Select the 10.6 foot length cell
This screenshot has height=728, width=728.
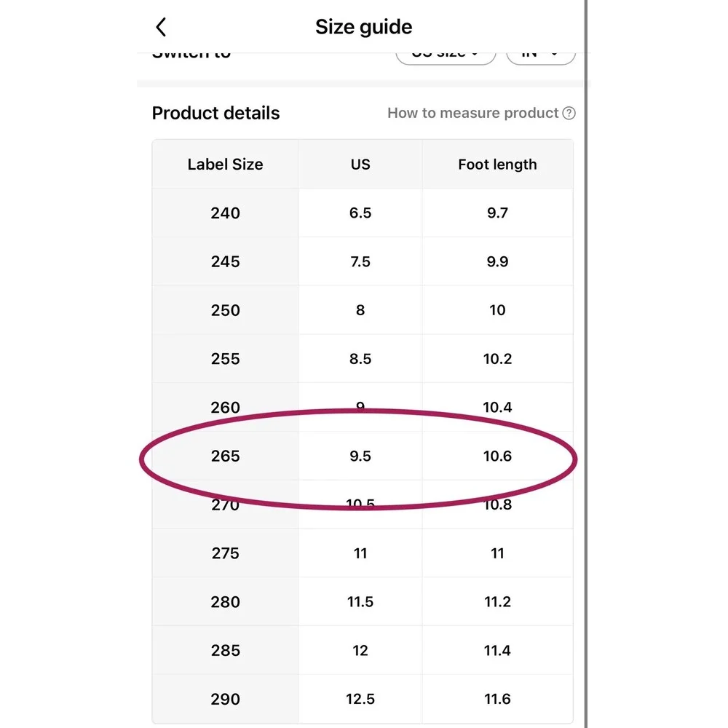click(x=497, y=456)
